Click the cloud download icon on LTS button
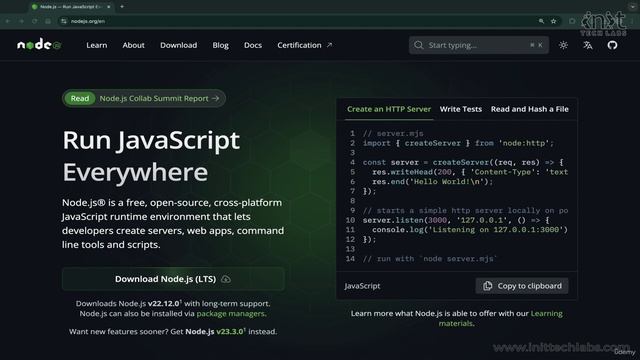 [226, 279]
